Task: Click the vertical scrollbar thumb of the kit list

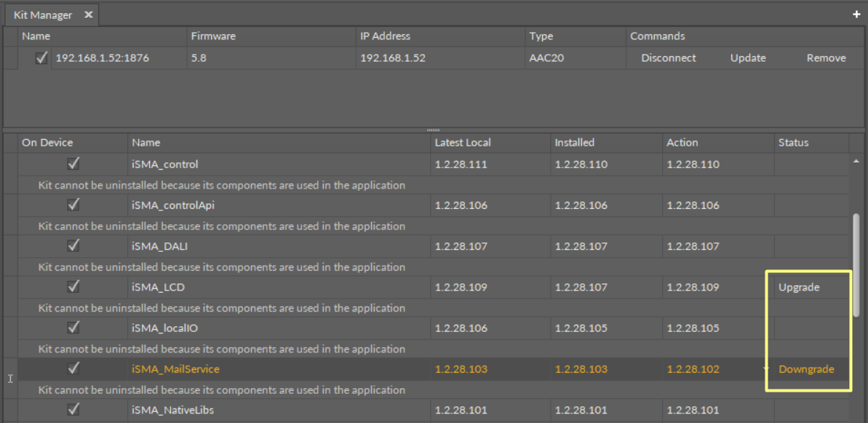Action: 856,266
